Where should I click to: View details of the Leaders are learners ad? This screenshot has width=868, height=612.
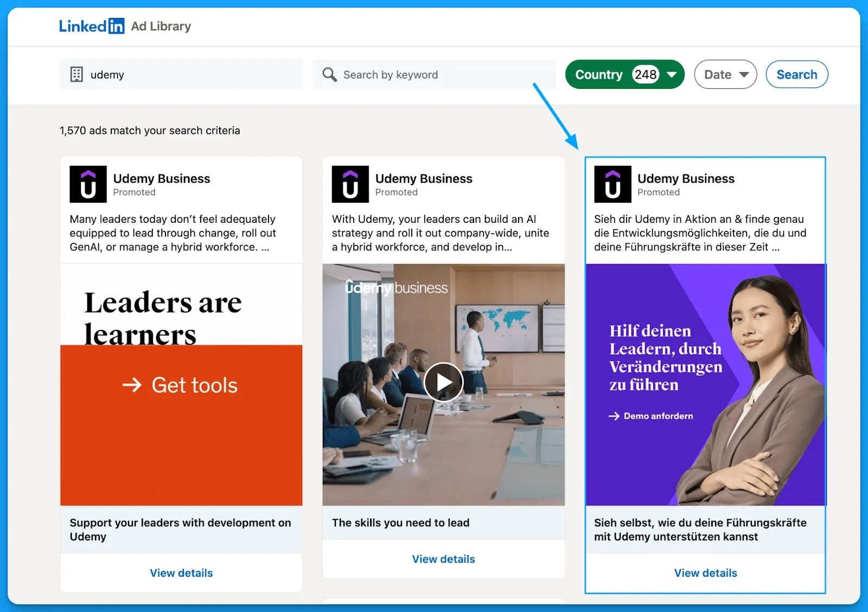[x=181, y=573]
